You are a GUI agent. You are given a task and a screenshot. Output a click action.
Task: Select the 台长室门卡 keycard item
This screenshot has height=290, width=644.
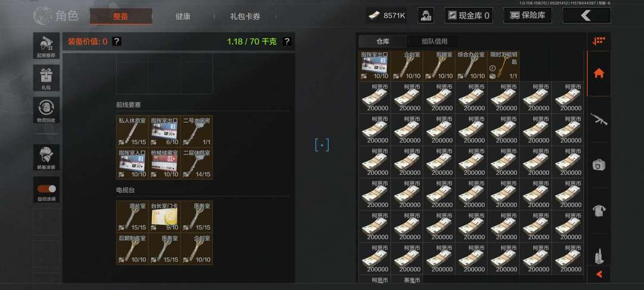coord(165,217)
